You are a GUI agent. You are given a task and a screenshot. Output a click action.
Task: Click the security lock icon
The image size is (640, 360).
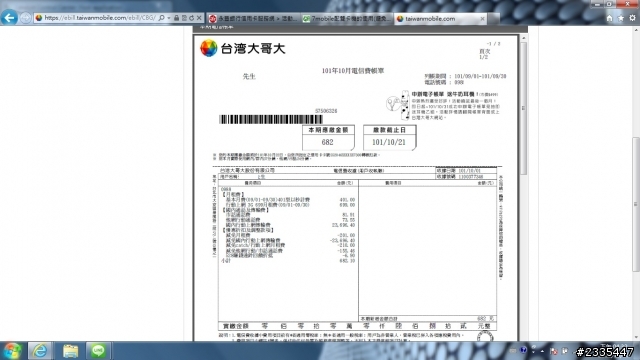177,18
